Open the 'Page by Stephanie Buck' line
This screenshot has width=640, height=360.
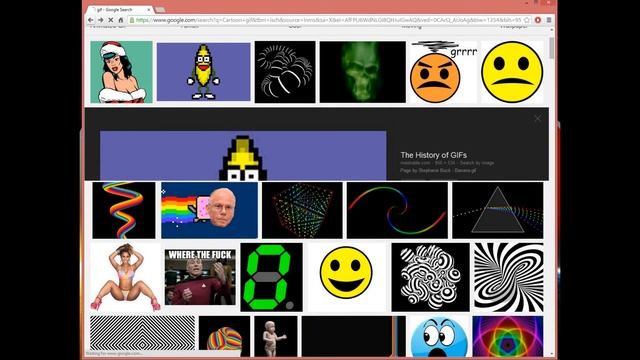click(438, 170)
